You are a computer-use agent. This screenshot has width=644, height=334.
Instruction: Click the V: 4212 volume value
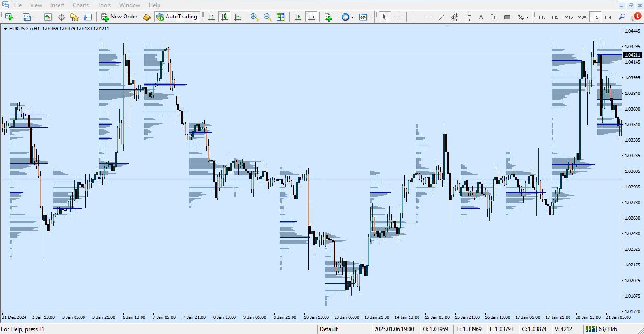coord(564,329)
